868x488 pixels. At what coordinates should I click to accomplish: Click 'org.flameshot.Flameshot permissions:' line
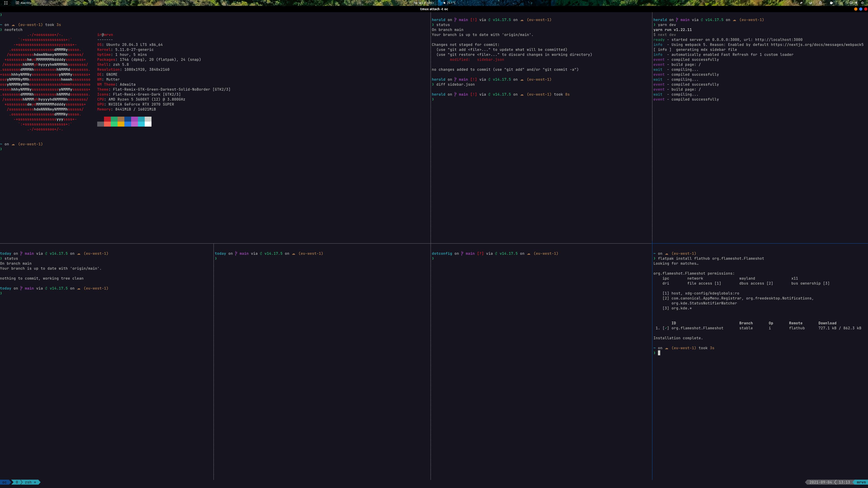(x=694, y=273)
